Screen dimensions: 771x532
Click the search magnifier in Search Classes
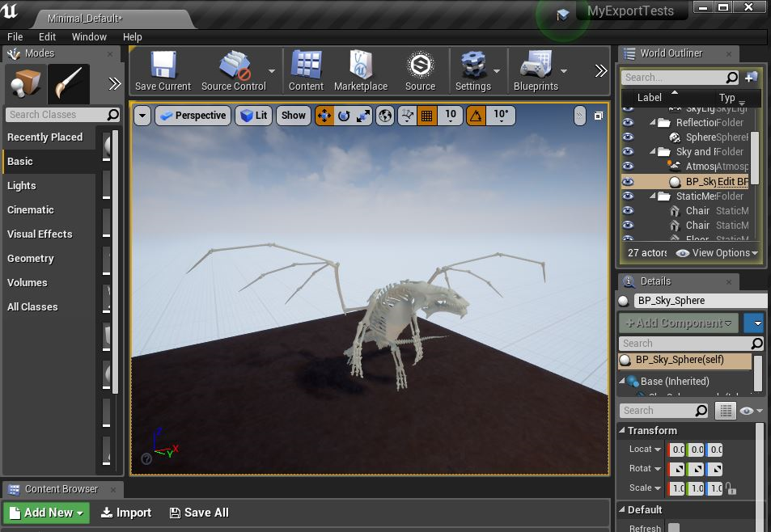[x=112, y=115]
